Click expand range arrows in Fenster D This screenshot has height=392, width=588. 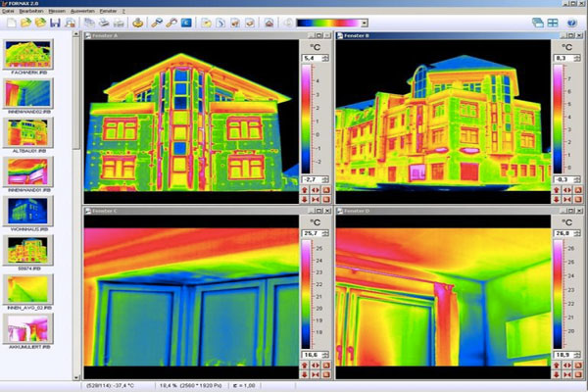tap(567, 365)
